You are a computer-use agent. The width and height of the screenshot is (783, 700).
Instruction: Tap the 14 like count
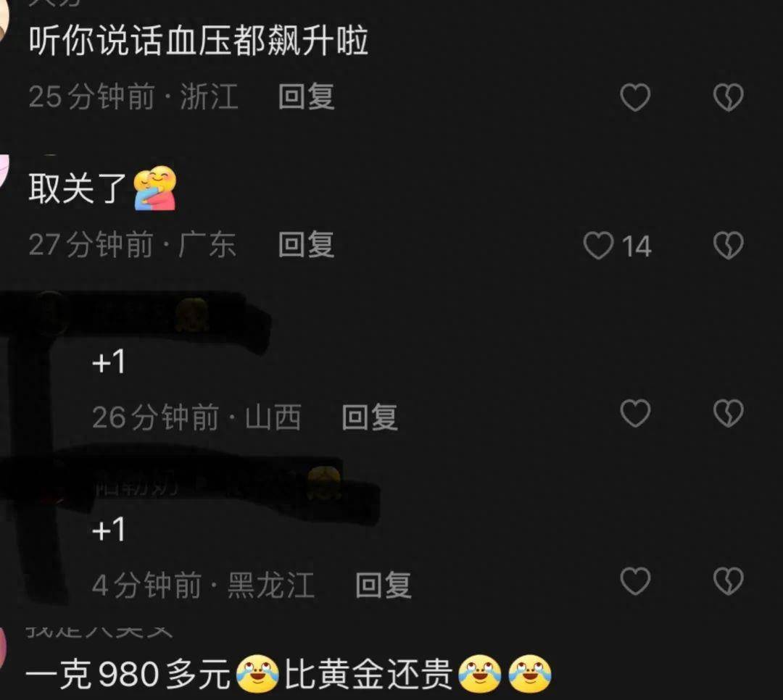point(637,246)
